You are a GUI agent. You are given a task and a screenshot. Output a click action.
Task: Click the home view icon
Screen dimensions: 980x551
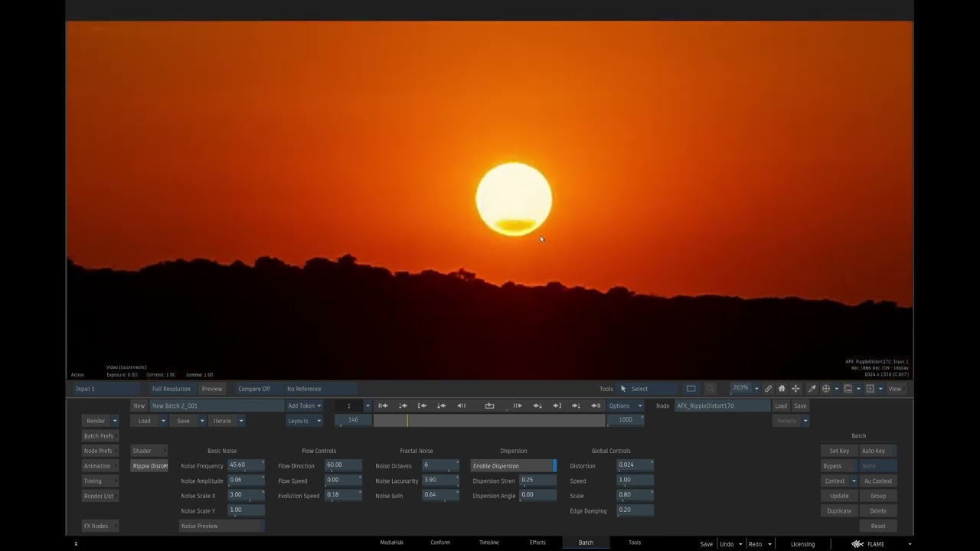(x=782, y=389)
